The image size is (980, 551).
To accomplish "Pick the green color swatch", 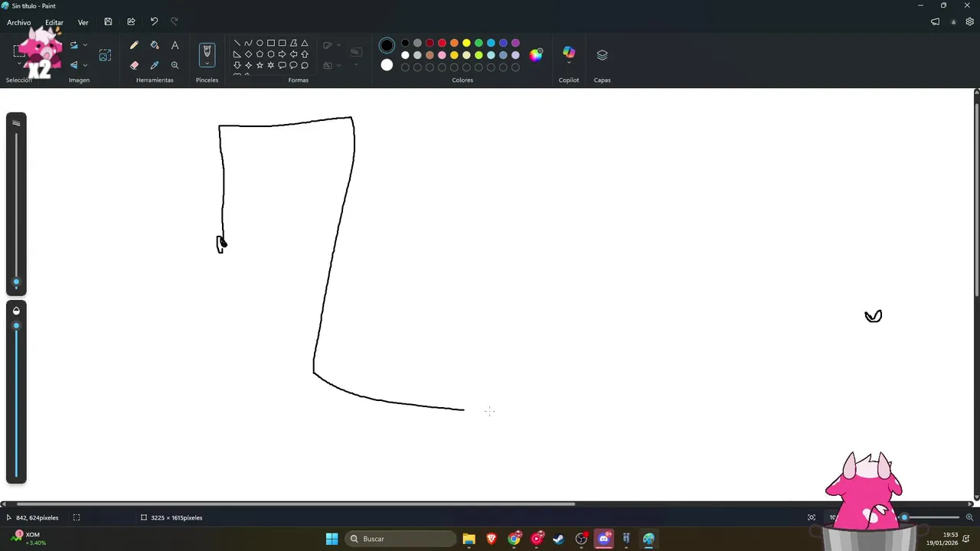I will (x=479, y=43).
